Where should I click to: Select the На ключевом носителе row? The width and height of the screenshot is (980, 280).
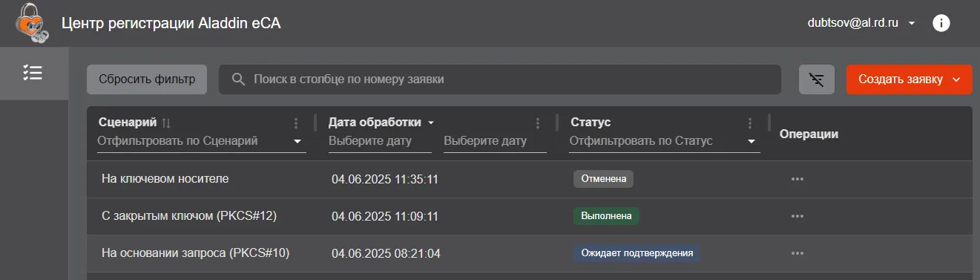[529, 179]
